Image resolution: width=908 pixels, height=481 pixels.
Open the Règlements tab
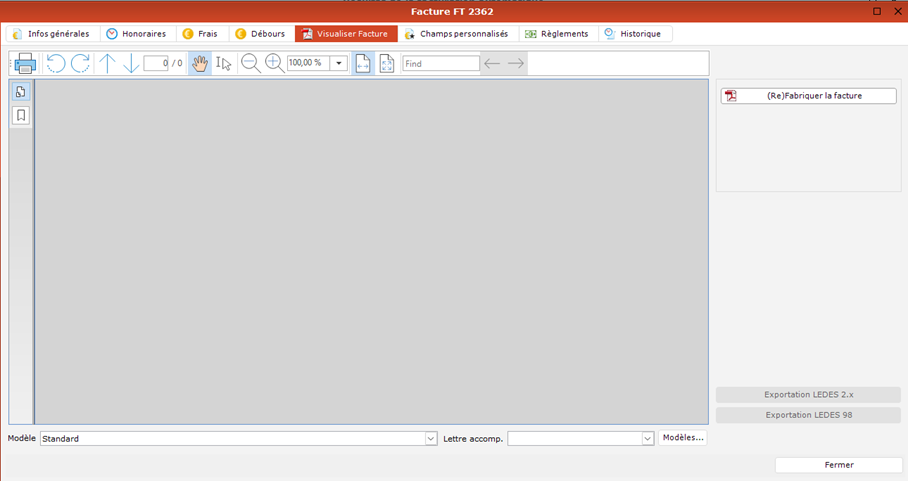click(557, 34)
